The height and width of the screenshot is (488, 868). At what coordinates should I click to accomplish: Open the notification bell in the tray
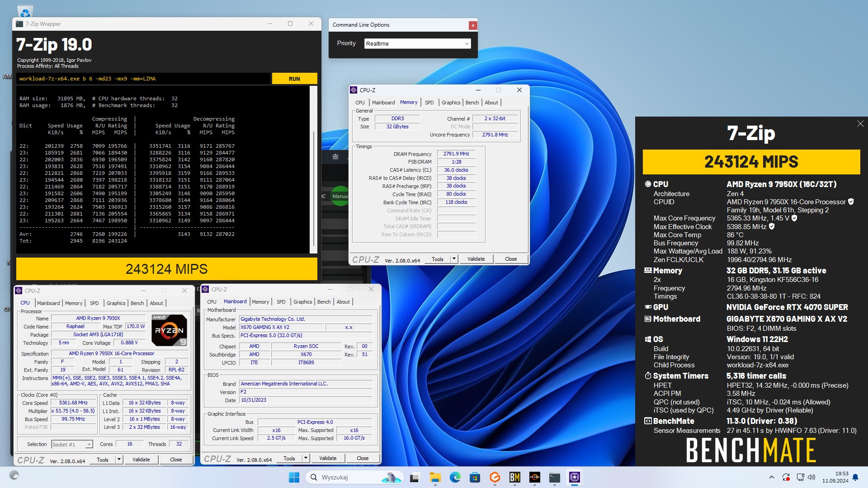(855, 477)
